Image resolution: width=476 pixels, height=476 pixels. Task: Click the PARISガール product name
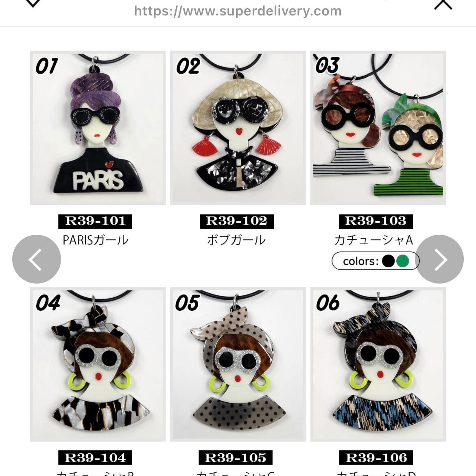coord(96,240)
